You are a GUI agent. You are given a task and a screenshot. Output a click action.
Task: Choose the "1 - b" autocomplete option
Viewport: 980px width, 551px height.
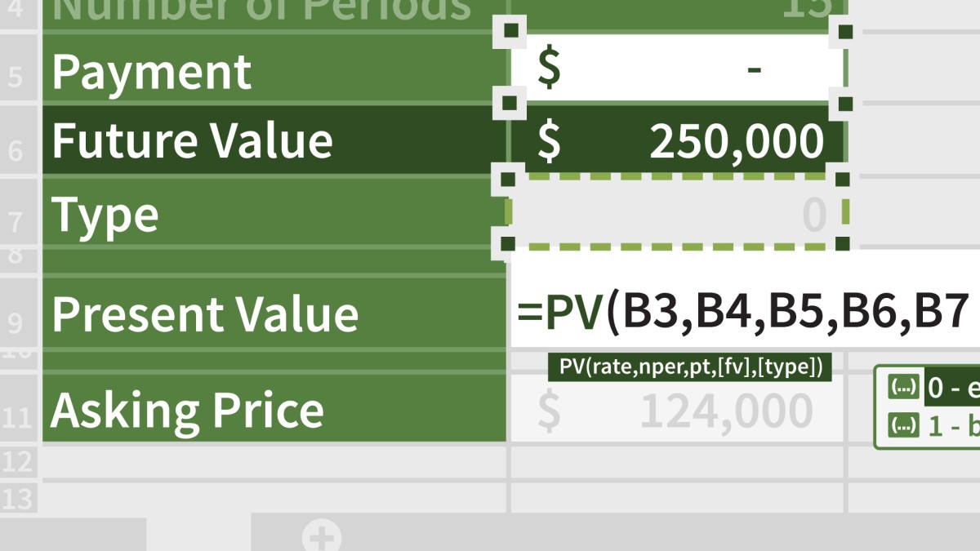pos(952,425)
